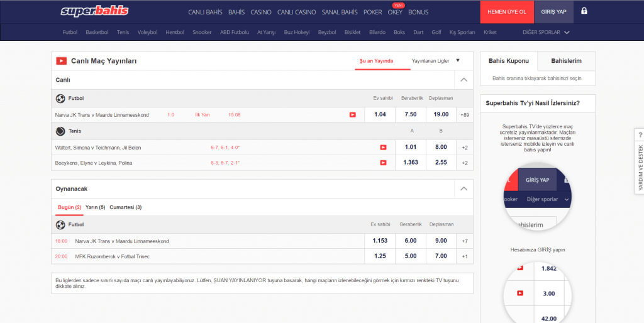The height and width of the screenshot is (323, 644).
Task: Click the Hemen Üye Ol button
Action: tap(506, 12)
